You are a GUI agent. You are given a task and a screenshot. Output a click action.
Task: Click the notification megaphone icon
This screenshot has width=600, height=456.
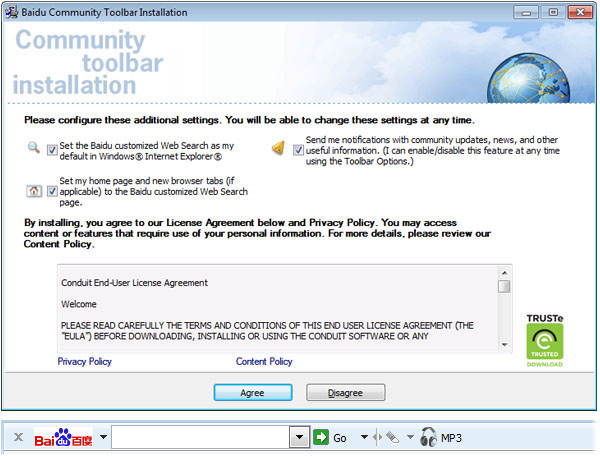point(279,148)
